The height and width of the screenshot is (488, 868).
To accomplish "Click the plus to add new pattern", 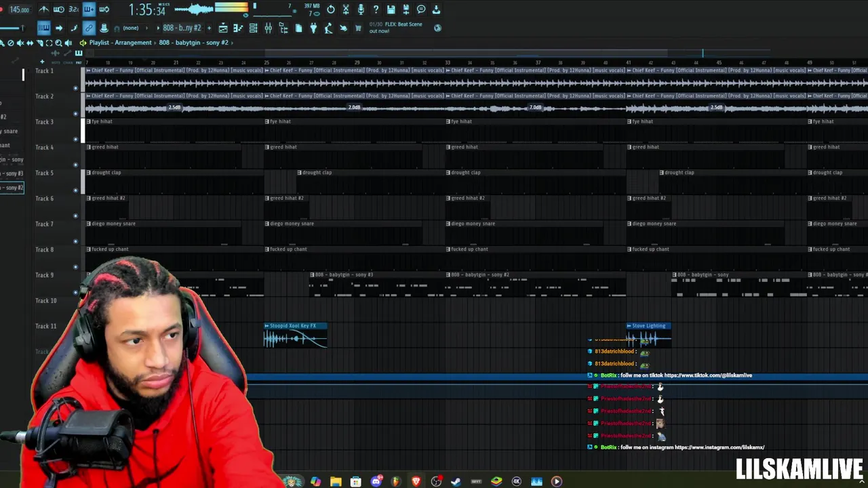I will [x=209, y=28].
